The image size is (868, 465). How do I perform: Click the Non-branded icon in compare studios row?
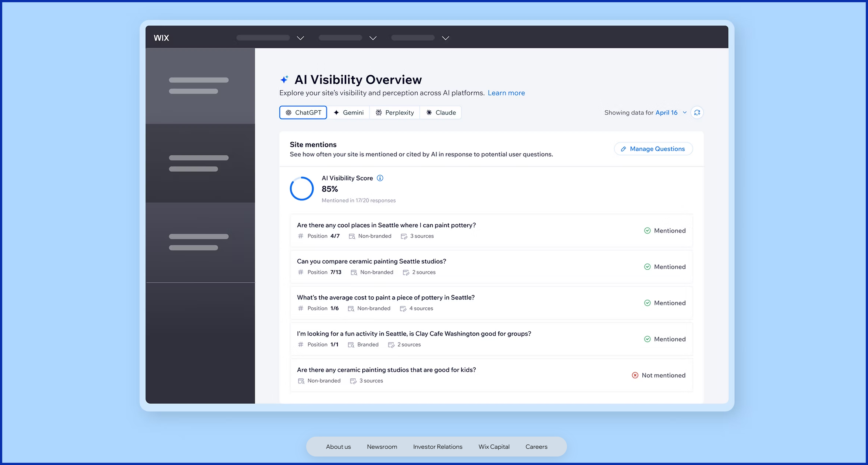[354, 272]
